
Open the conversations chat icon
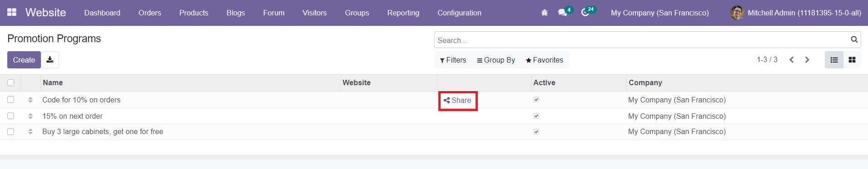point(562,13)
